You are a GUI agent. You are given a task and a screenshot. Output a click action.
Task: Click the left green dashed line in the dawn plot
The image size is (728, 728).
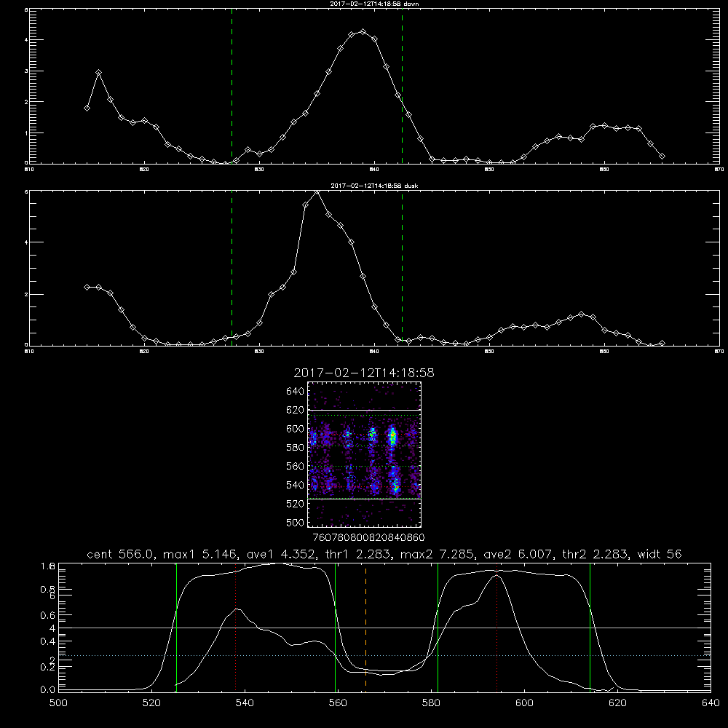[x=232, y=86]
